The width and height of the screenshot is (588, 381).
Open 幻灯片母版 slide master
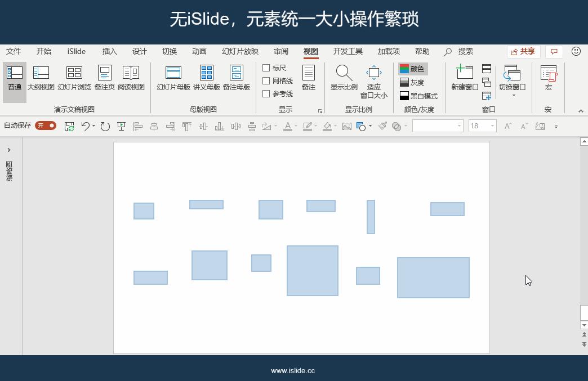173,79
